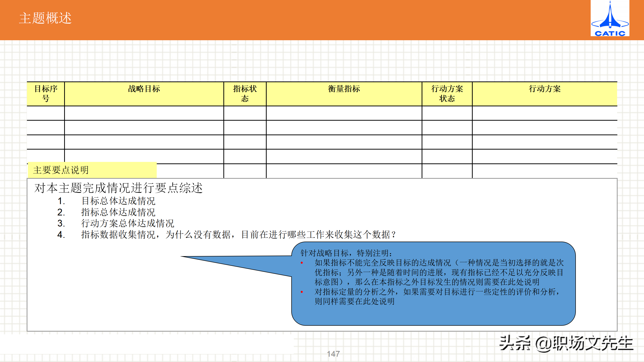Click the first red bullet in callout
644x362 pixels.
(x=302, y=263)
